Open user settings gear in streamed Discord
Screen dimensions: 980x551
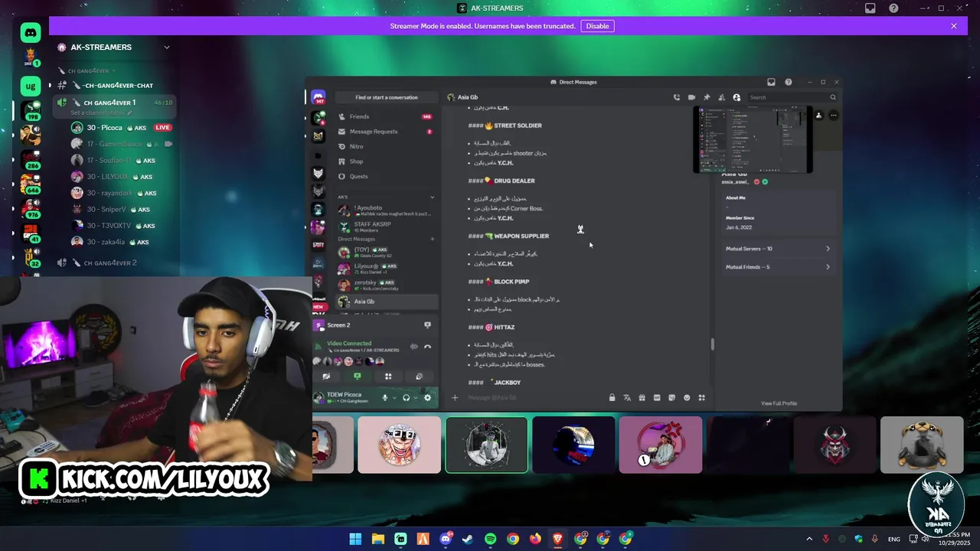[x=427, y=397]
